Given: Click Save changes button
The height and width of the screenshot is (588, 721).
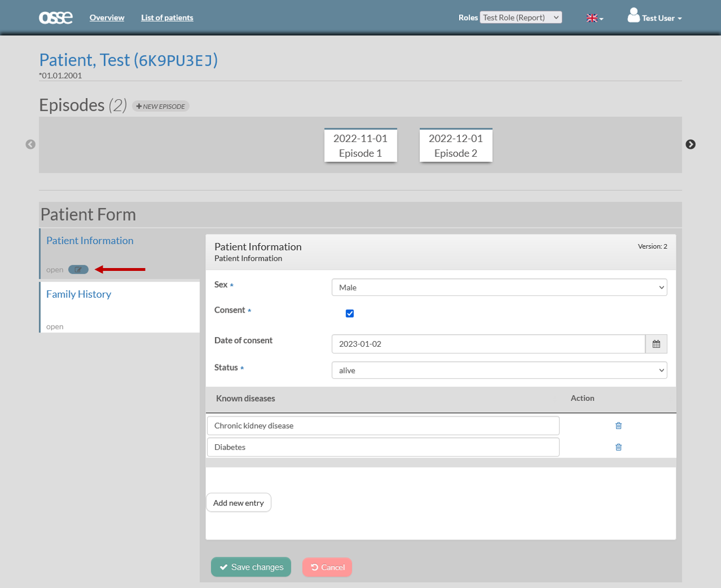Looking at the screenshot, I should (x=251, y=567).
